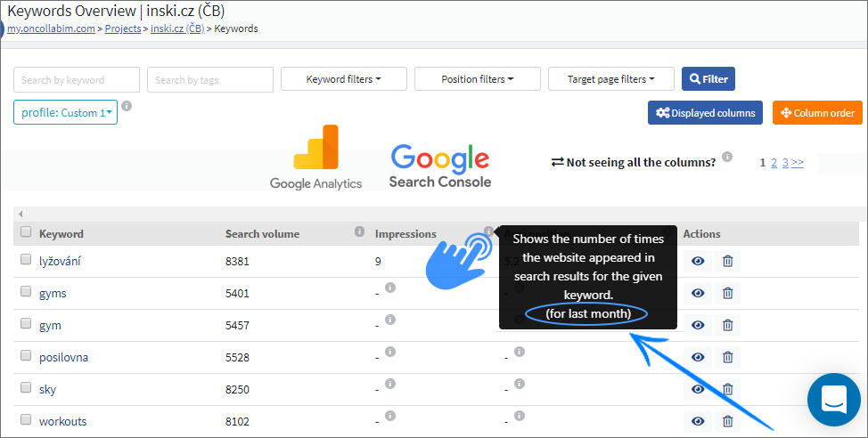The height and width of the screenshot is (438, 868).
Task: Focus the Search by tags field
Action: tap(210, 79)
